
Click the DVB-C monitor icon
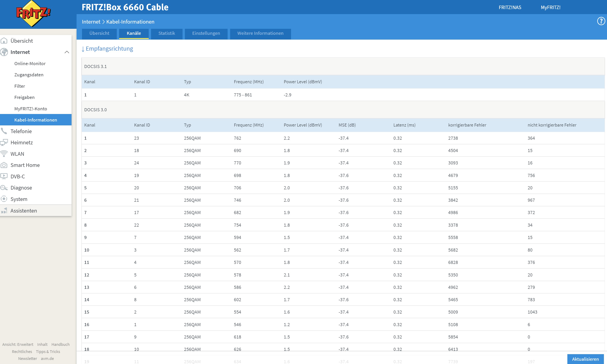coord(4,176)
